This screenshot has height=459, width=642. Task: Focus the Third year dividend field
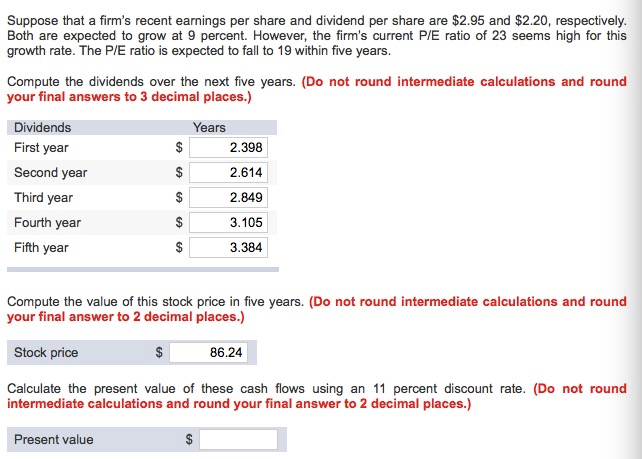tap(228, 197)
